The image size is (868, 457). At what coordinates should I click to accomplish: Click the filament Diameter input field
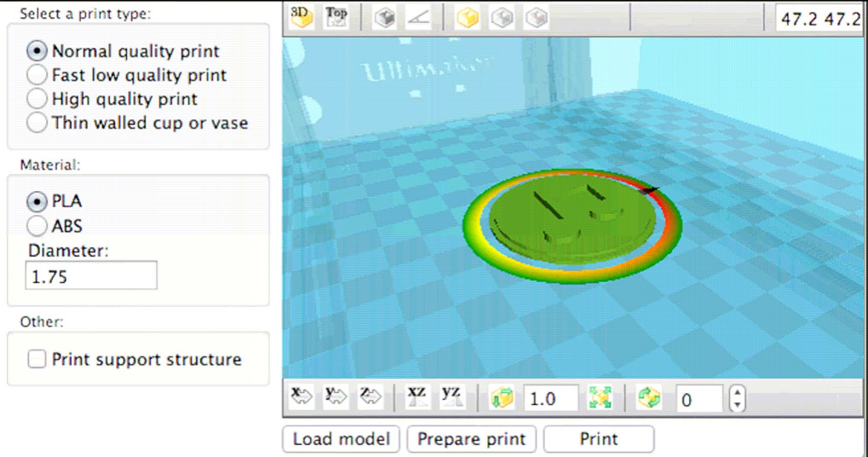tap(92, 276)
